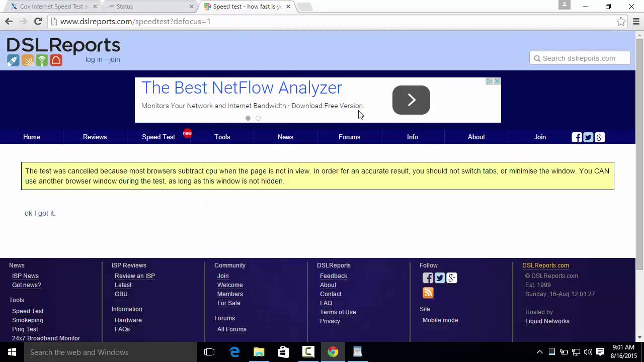644x362 pixels.
Task: Click the red house DSLReports header icon
Action: (x=56, y=60)
